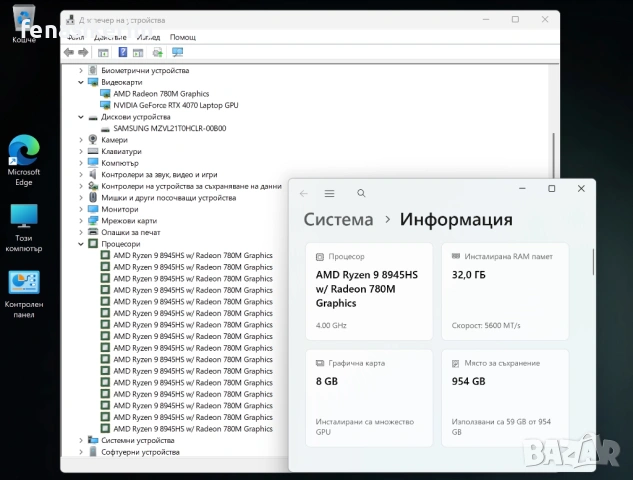Collapse the Дискови устройства node
Screen dimensions: 633x480
[81, 117]
